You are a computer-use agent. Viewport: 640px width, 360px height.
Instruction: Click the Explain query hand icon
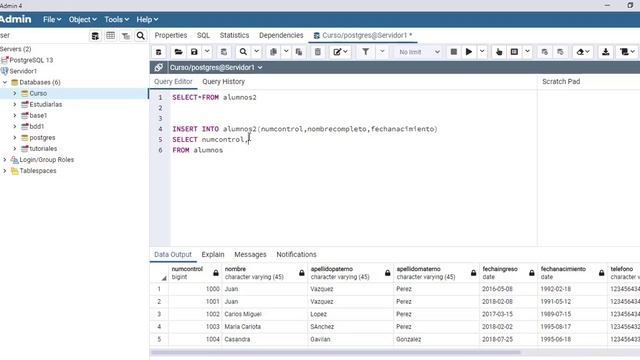point(499,52)
